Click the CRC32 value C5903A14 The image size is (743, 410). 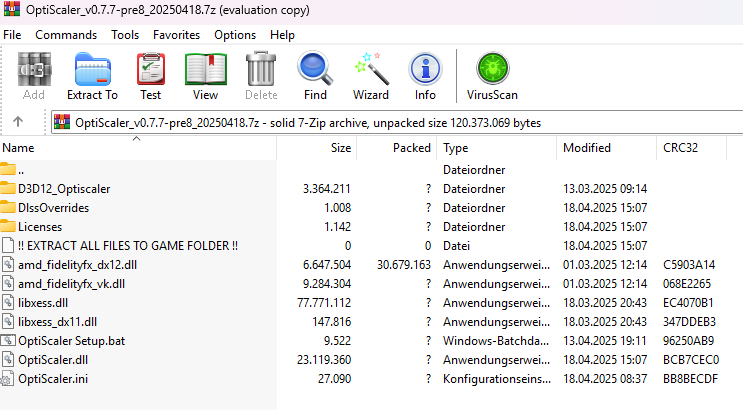(x=689, y=264)
